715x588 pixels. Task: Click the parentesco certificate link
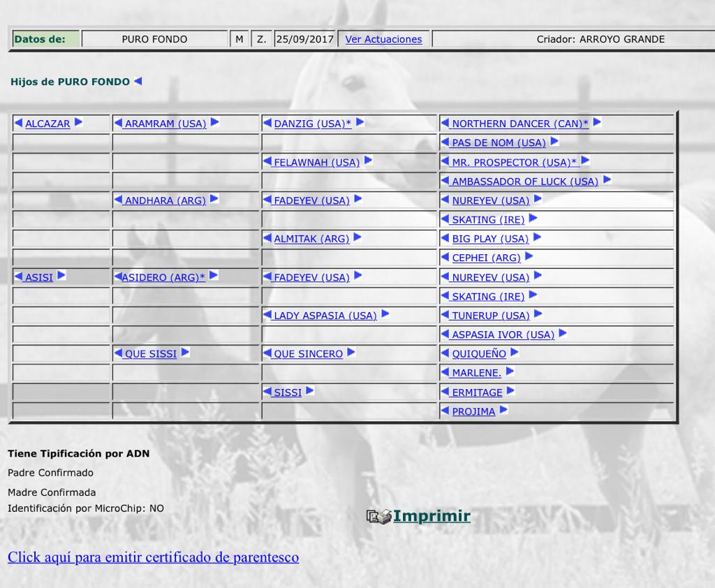(x=153, y=557)
